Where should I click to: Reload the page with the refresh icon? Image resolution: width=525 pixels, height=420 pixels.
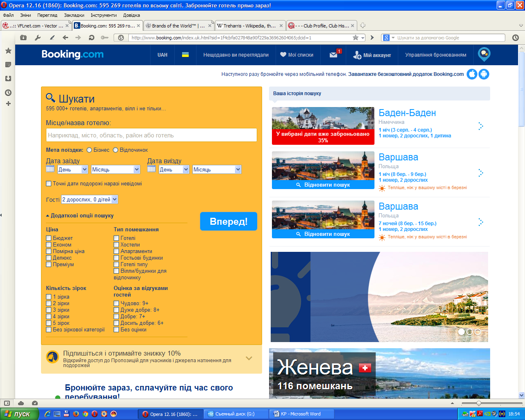click(91, 37)
